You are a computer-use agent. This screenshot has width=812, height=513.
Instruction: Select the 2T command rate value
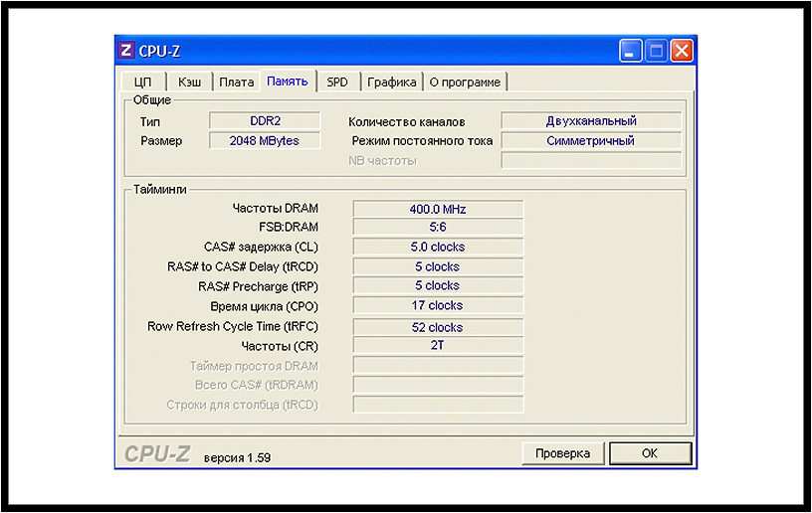click(x=438, y=345)
